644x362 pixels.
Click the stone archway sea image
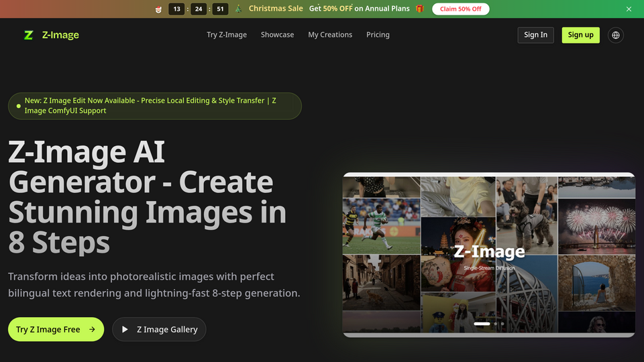coord(596,283)
